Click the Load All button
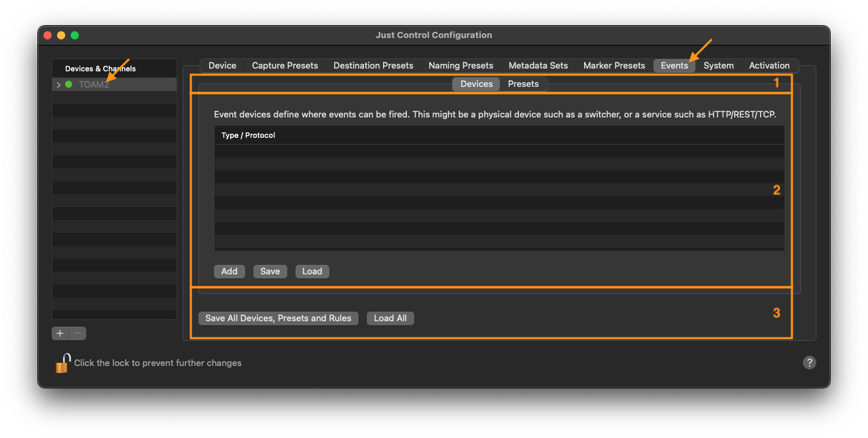This screenshot has width=868, height=438. click(x=391, y=318)
